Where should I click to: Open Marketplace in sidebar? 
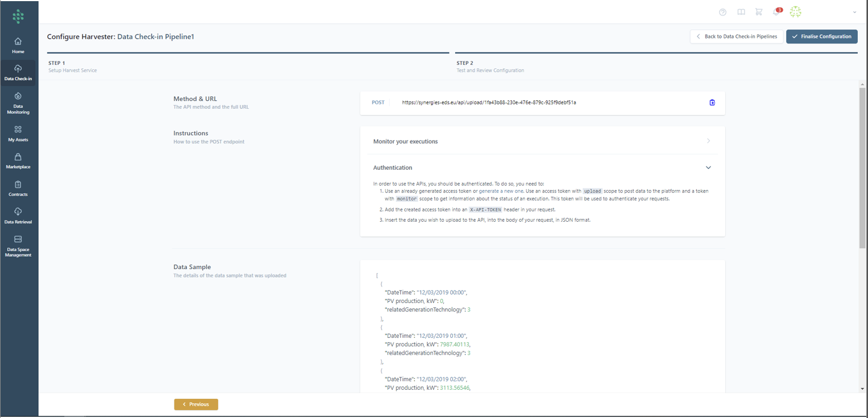[x=18, y=161]
